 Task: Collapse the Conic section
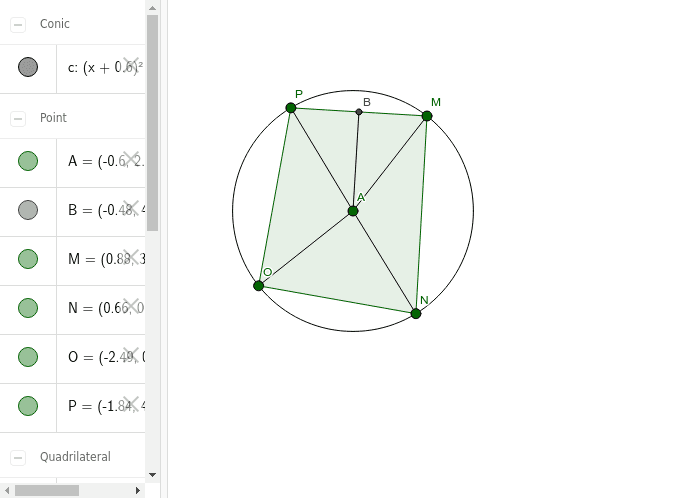(x=18, y=24)
